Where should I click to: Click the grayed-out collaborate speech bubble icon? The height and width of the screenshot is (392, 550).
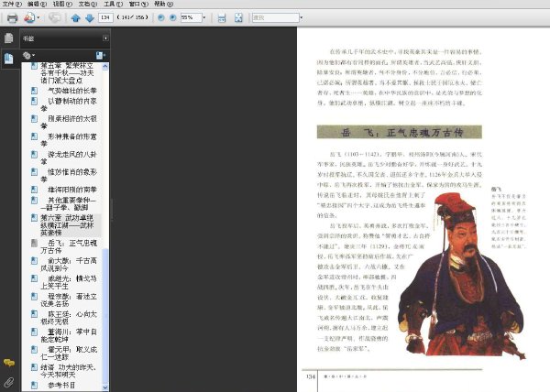pyautogui.click(x=54, y=17)
